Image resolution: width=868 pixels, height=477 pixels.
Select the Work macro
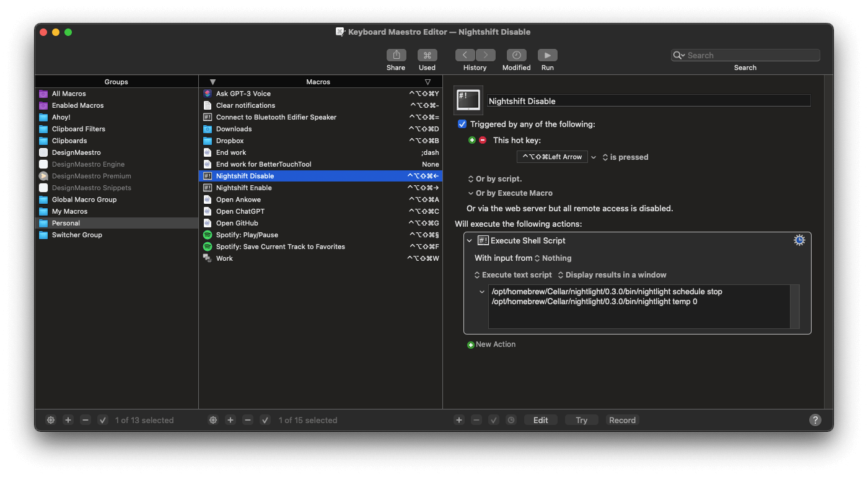click(x=320, y=258)
